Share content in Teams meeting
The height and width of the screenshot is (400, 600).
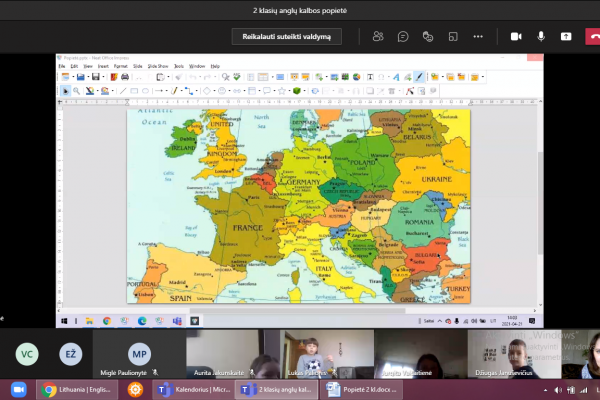point(566,37)
